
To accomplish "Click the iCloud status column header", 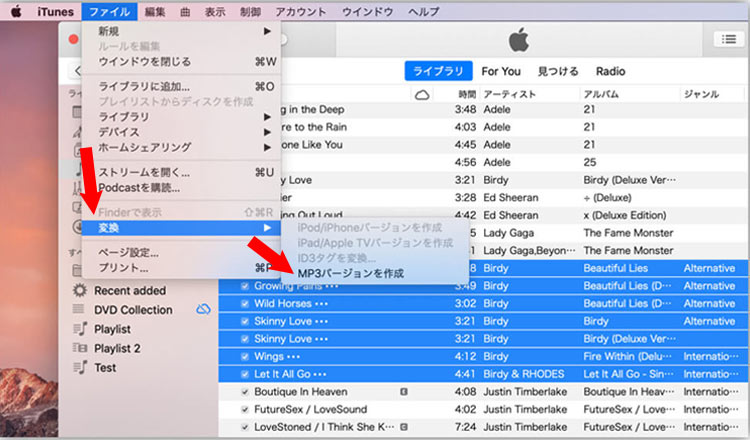I will [x=422, y=95].
